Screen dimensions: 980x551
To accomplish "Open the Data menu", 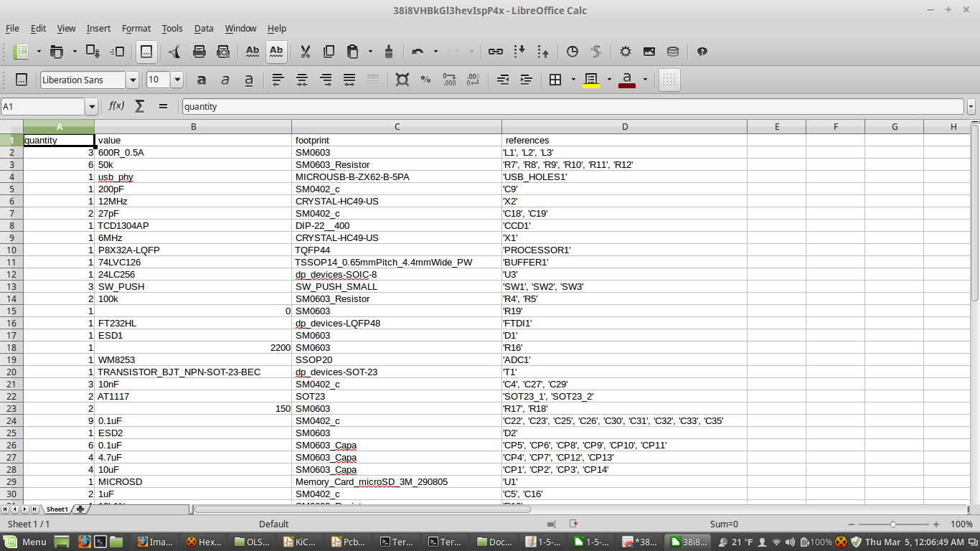I will click(204, 29).
